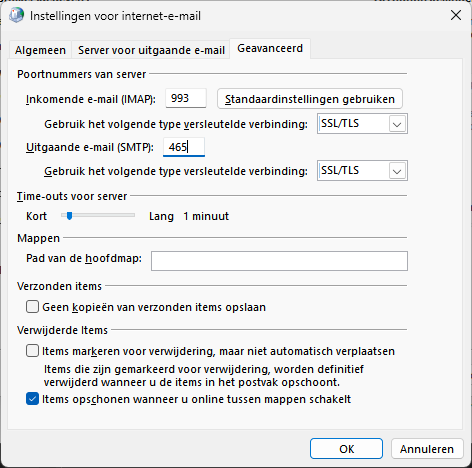Image resolution: width=472 pixels, height=468 pixels.
Task: Enable Geen kopieën van verzonden items opslaan
Action: pos(32,307)
